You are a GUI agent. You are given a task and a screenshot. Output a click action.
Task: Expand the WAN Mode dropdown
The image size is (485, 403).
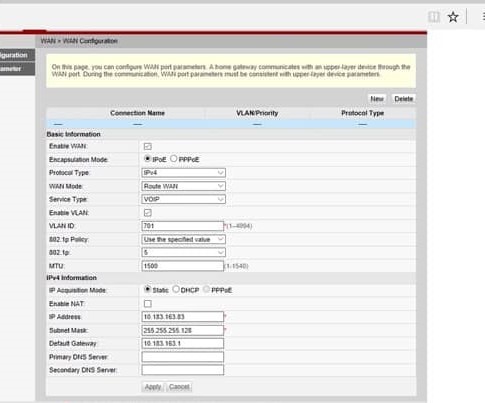[x=183, y=186]
